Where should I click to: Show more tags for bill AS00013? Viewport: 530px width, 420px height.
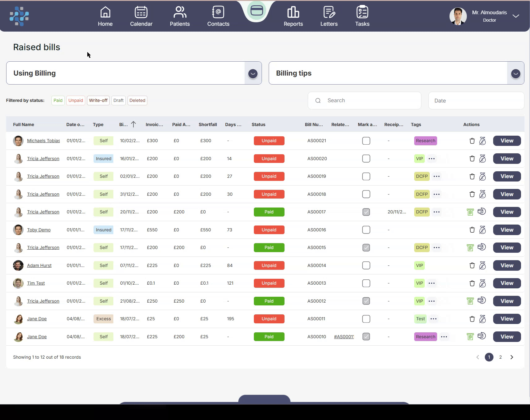432,283
